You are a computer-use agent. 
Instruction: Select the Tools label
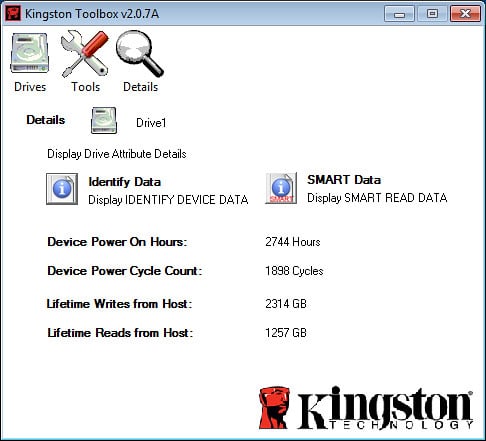click(x=86, y=87)
